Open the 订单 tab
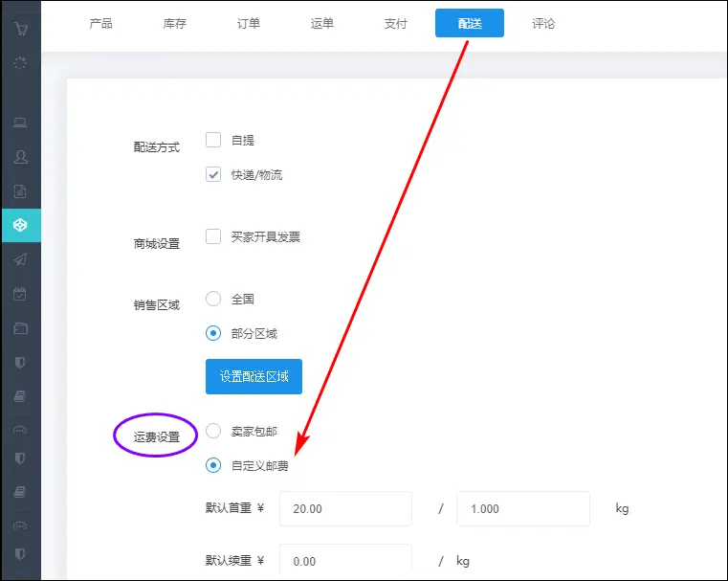The height and width of the screenshot is (581, 728). (x=248, y=23)
